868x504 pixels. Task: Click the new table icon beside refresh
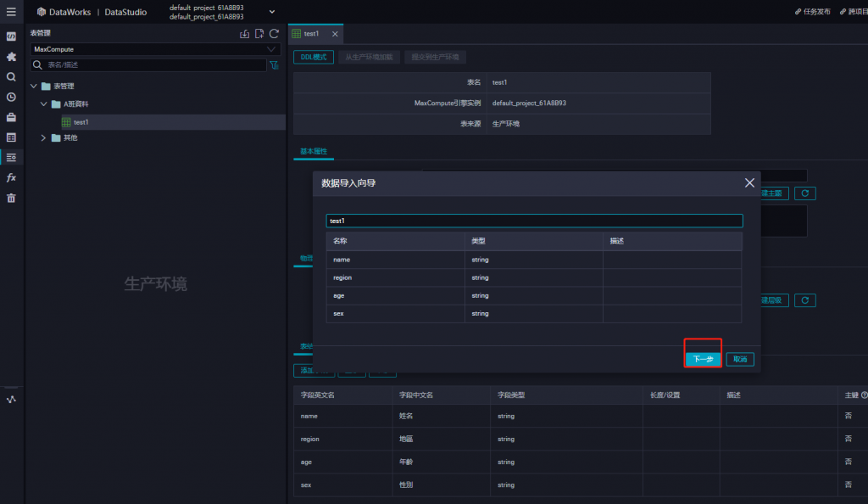coord(259,34)
